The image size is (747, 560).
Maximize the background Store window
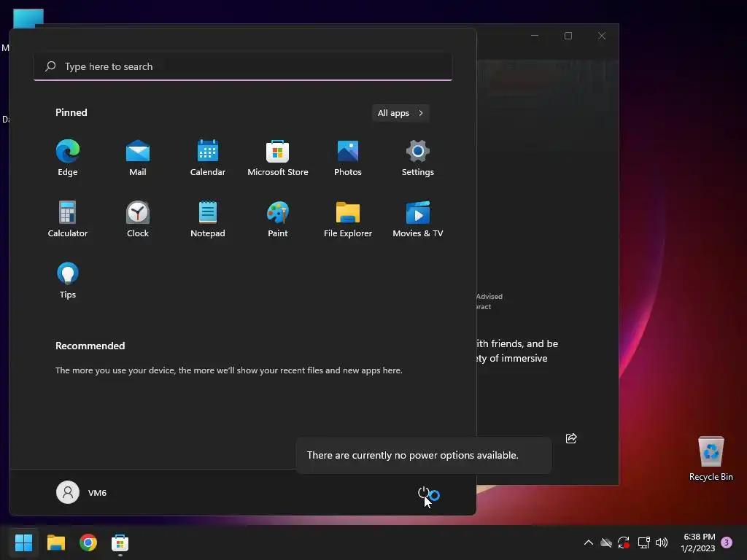pos(568,36)
